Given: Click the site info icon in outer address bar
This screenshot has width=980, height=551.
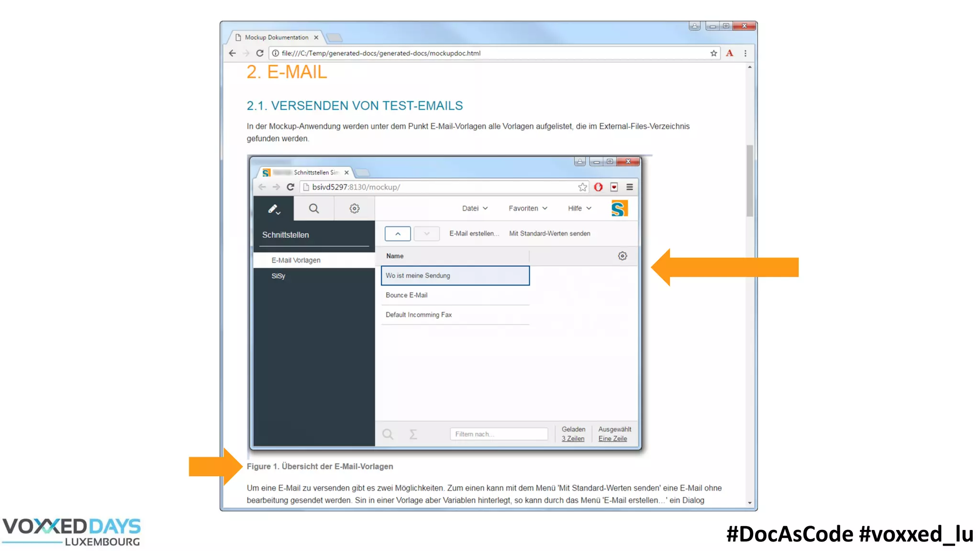Looking at the screenshot, I should [x=276, y=53].
